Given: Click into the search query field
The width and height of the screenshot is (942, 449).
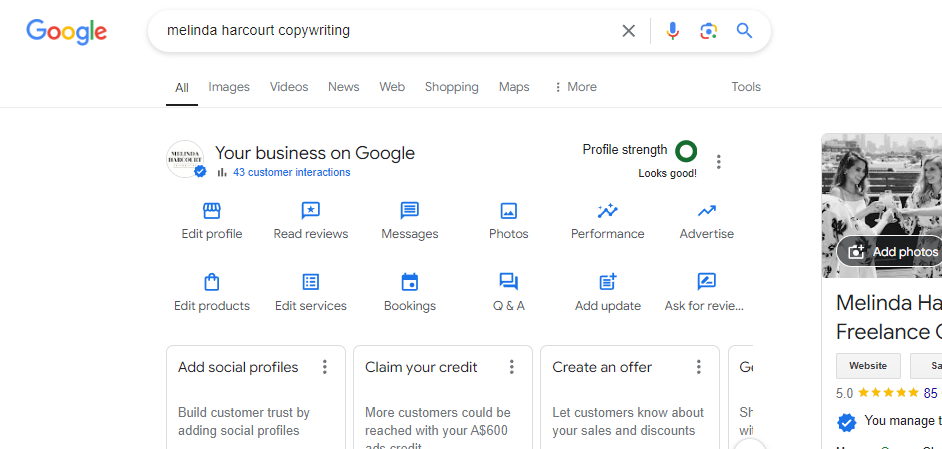Looking at the screenshot, I should 384,31.
